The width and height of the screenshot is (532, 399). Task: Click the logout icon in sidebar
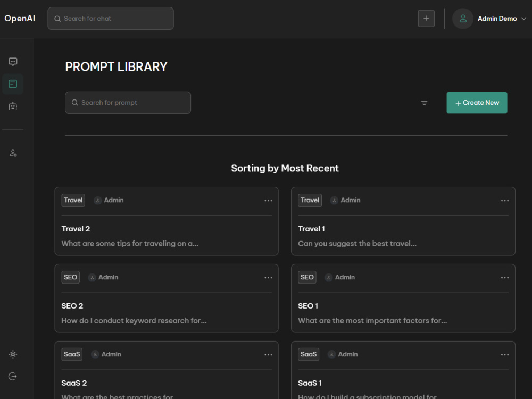13,376
